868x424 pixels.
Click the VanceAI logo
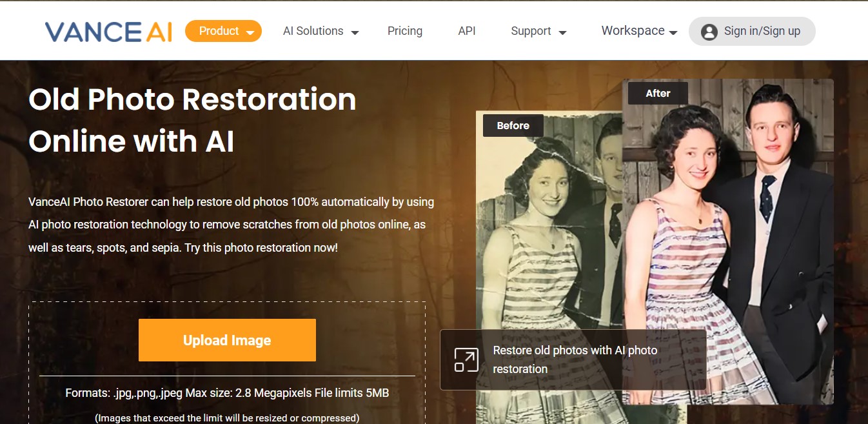[108, 30]
